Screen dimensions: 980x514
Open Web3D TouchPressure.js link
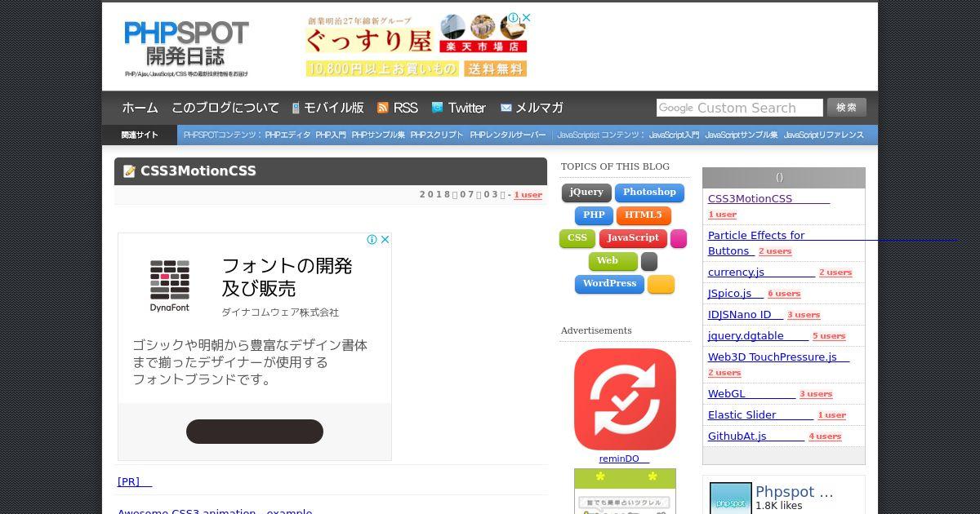click(778, 357)
